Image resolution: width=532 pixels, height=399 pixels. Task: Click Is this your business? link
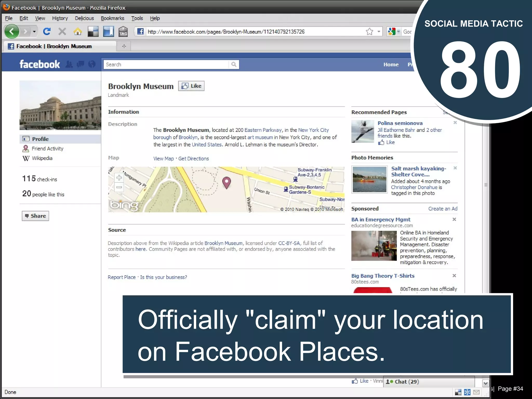pyautogui.click(x=163, y=277)
